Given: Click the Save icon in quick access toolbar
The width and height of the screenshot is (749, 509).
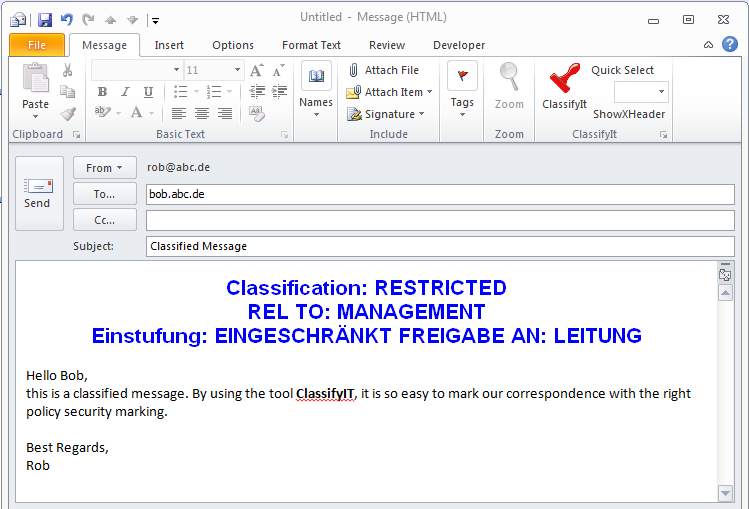Looking at the screenshot, I should pos(45,20).
